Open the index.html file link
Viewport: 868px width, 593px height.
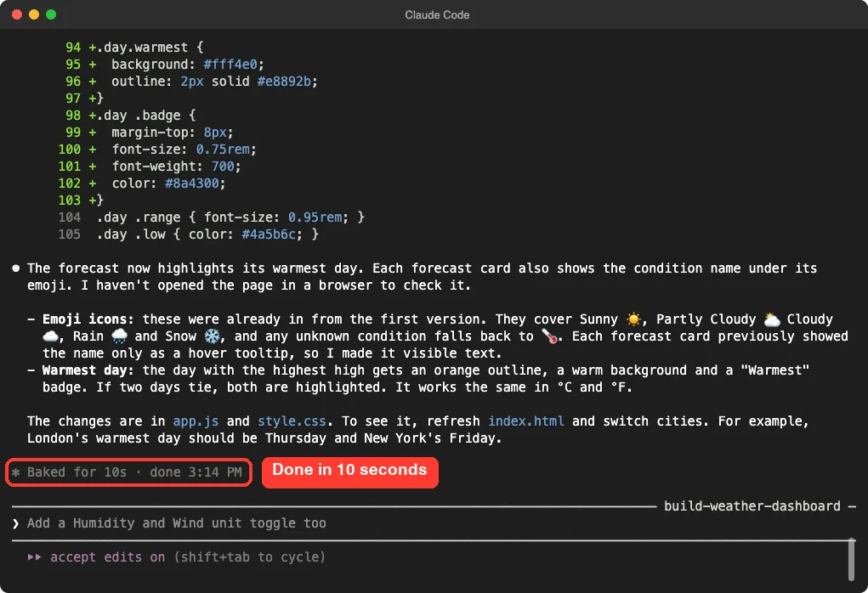[526, 421]
